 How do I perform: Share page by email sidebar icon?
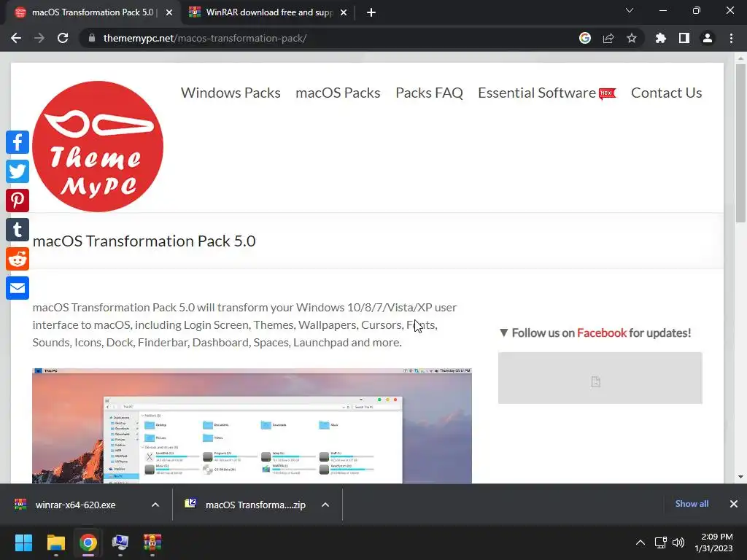click(x=18, y=288)
